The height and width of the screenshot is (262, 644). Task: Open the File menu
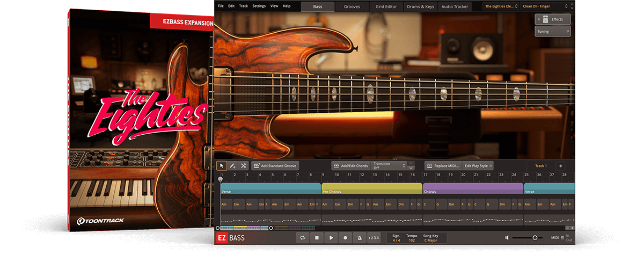(221, 6)
